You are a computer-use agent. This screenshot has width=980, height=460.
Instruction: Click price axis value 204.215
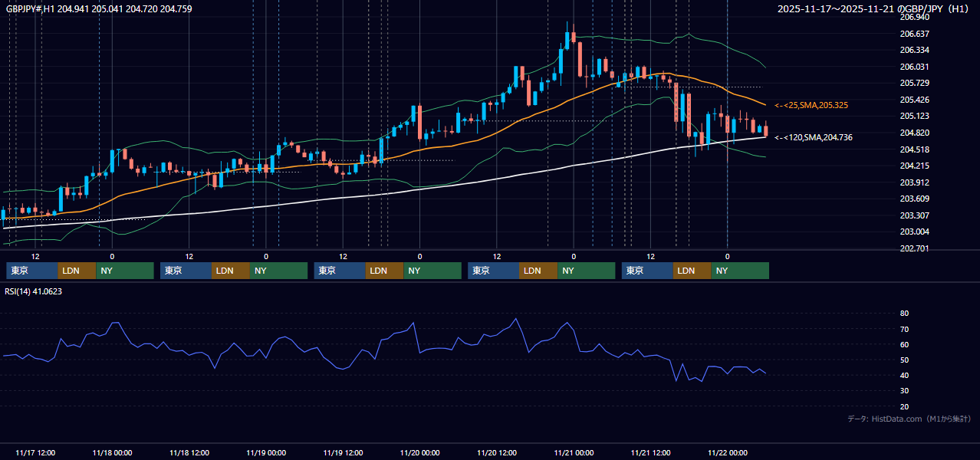click(914, 166)
